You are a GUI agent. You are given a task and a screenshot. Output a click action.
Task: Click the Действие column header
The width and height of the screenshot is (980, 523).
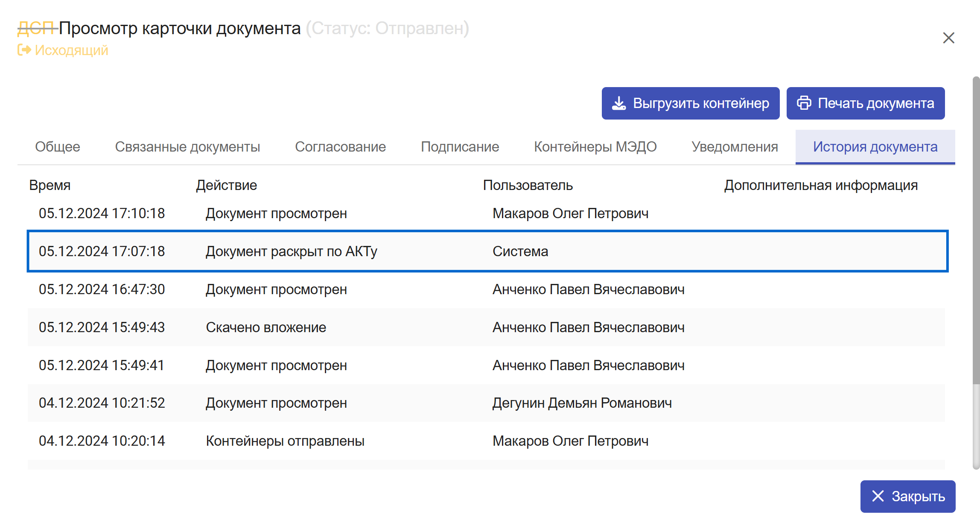227,185
